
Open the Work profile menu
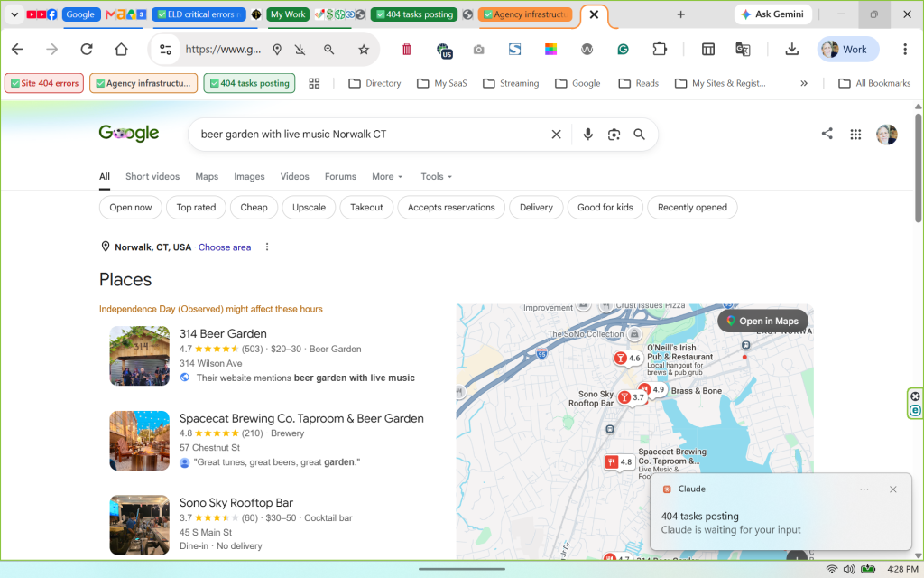[847, 50]
